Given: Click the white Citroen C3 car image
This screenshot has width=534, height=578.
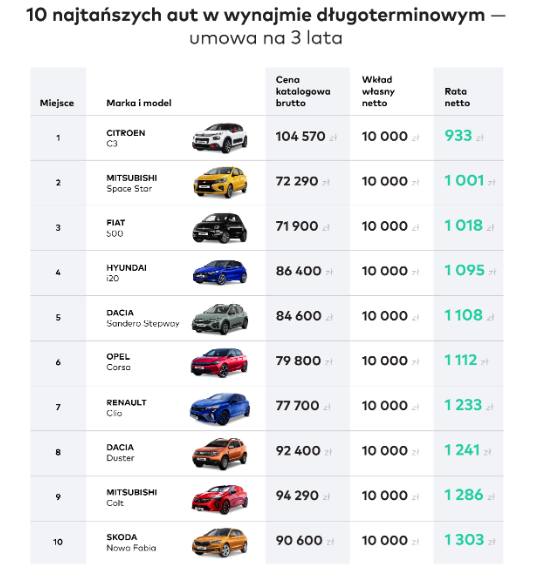Looking at the screenshot, I should 220,138.
